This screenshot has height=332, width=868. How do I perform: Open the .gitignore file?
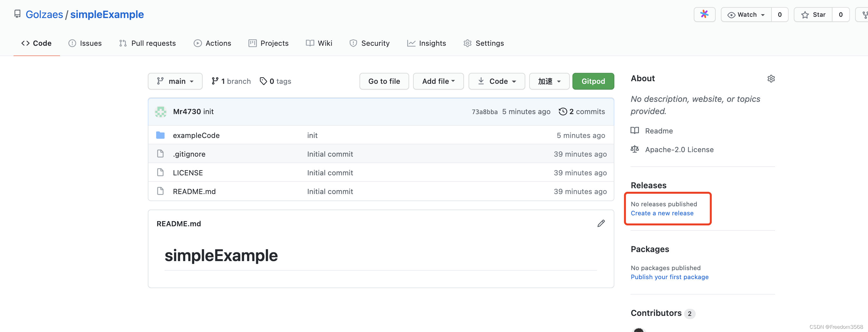(x=189, y=154)
